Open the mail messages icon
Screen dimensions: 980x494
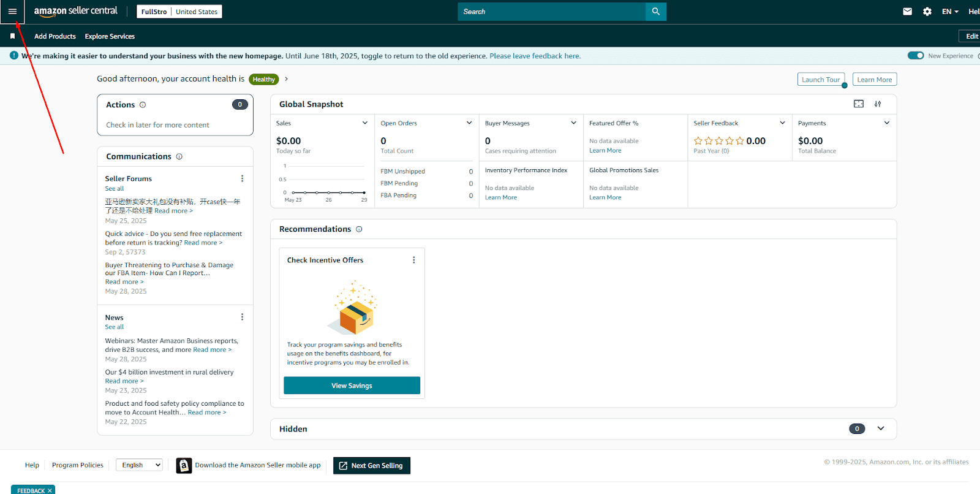[x=908, y=12]
